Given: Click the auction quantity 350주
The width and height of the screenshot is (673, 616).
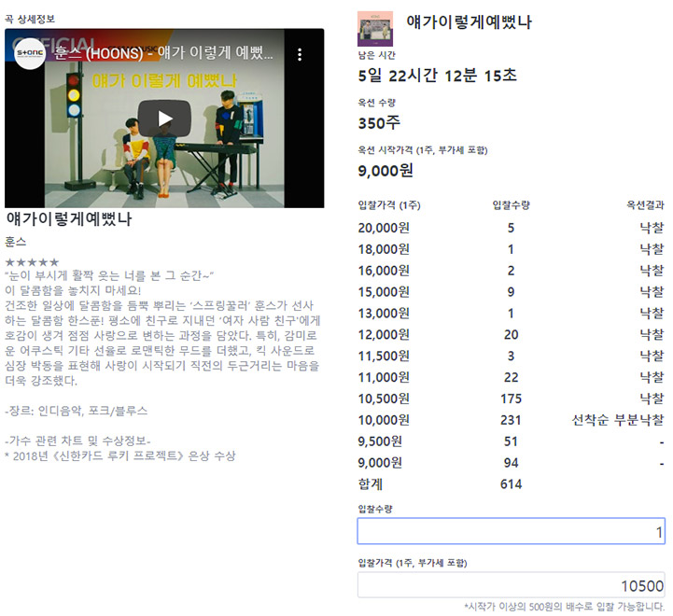Looking at the screenshot, I should pyautogui.click(x=379, y=123).
